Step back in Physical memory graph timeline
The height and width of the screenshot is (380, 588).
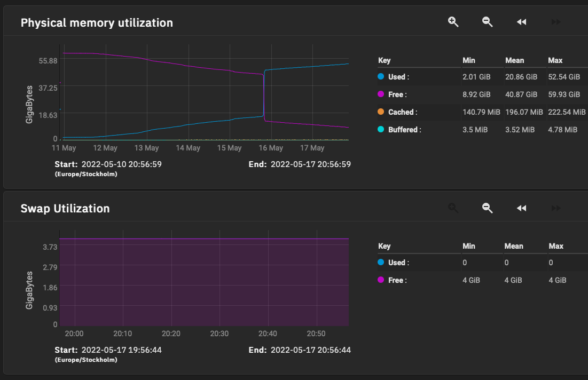(522, 22)
